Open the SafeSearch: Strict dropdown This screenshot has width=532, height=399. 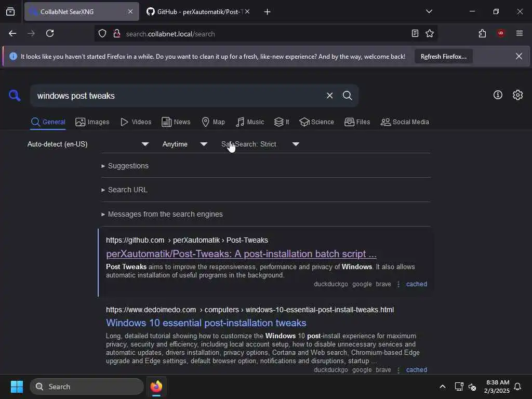(260, 144)
